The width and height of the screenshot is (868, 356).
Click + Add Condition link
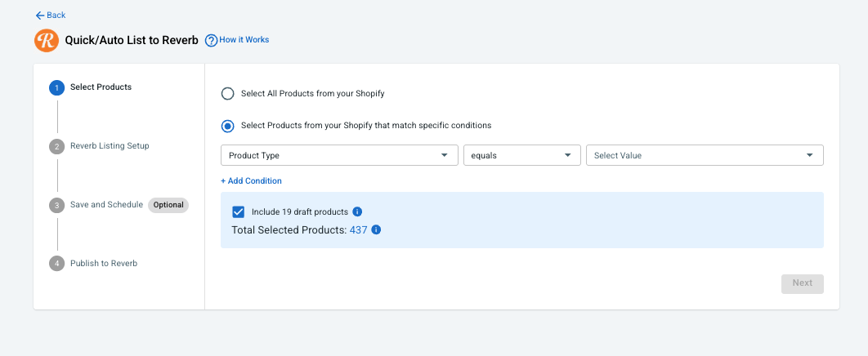[x=251, y=180]
